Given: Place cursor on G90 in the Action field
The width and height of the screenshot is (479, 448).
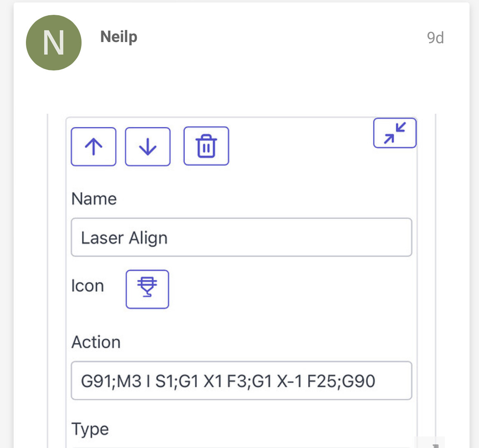Looking at the screenshot, I should [x=358, y=381].
